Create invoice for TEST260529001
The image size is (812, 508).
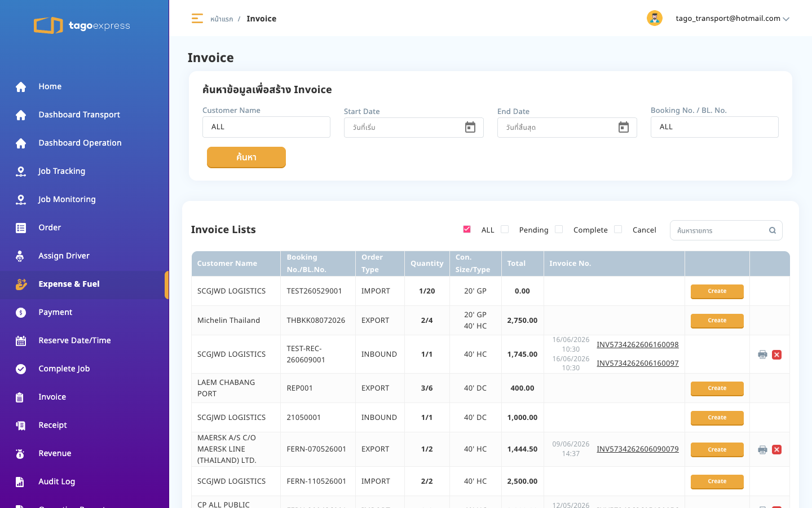pyautogui.click(x=717, y=291)
